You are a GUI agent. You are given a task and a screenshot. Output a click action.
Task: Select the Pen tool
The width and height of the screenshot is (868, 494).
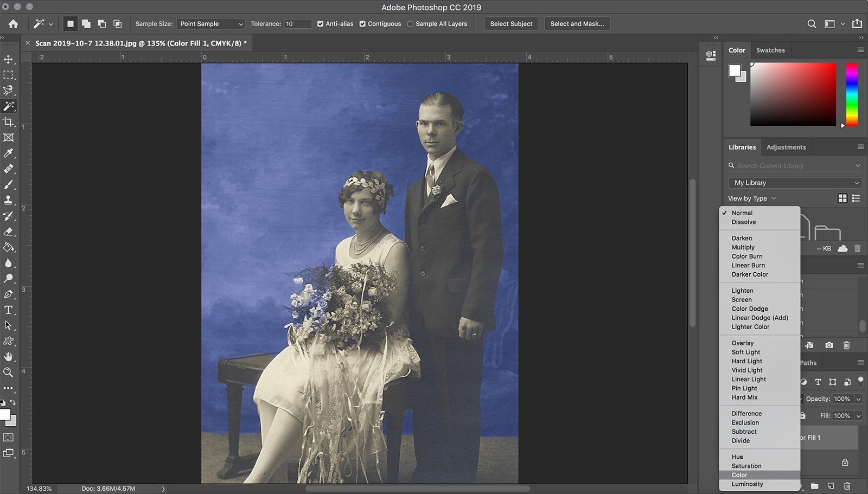[8, 294]
